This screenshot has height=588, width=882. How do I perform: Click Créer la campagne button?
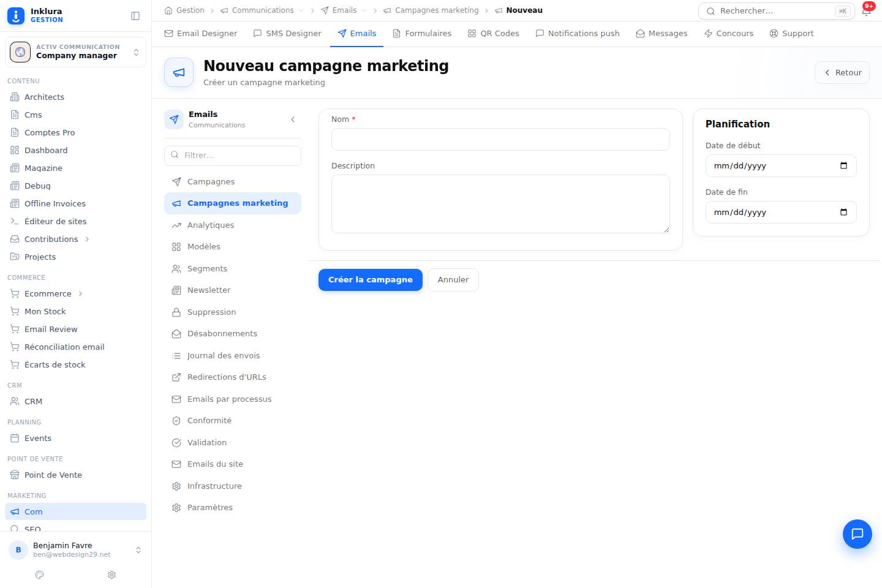371,280
